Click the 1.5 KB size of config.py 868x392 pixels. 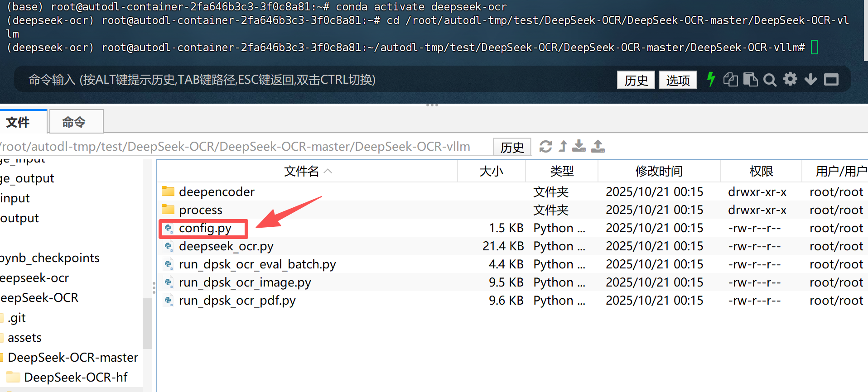pyautogui.click(x=506, y=228)
